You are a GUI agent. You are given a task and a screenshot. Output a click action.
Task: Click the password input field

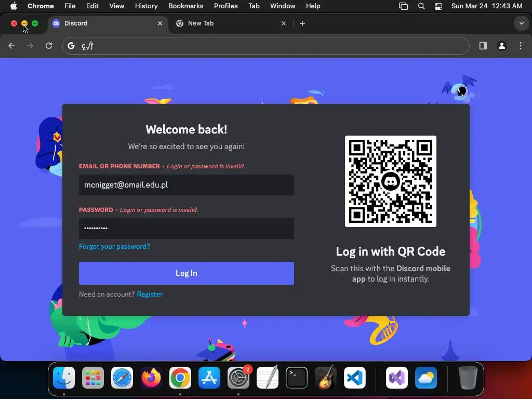(187, 229)
